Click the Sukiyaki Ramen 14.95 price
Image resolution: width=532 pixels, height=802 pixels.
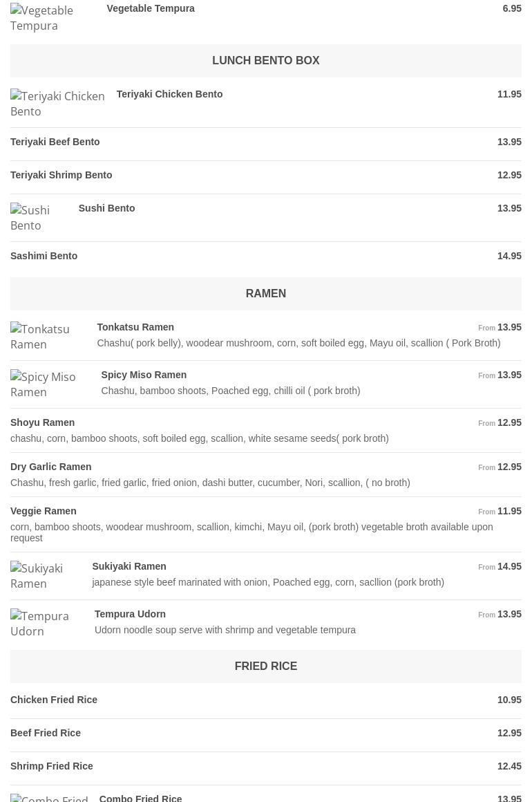pos(509,566)
